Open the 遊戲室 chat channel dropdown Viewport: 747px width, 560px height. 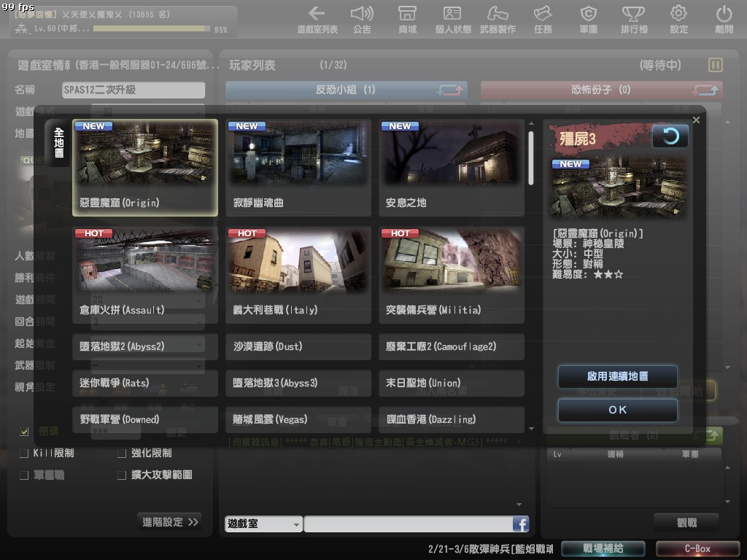coord(263,524)
